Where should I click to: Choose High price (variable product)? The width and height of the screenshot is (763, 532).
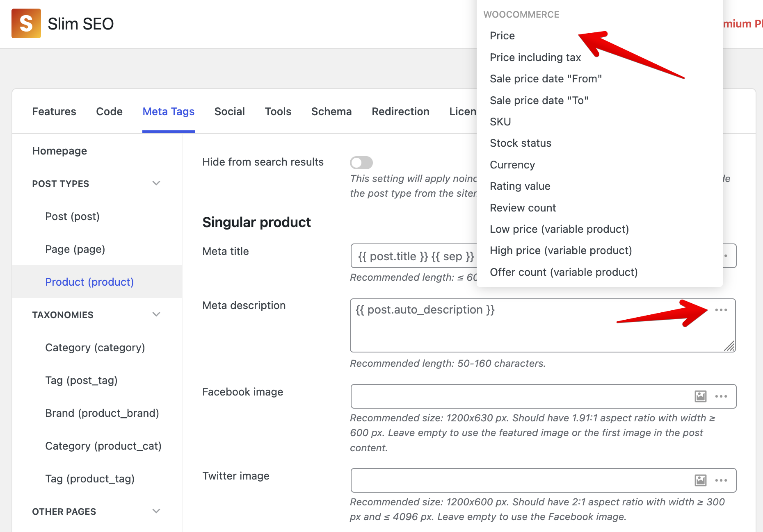[x=561, y=250]
